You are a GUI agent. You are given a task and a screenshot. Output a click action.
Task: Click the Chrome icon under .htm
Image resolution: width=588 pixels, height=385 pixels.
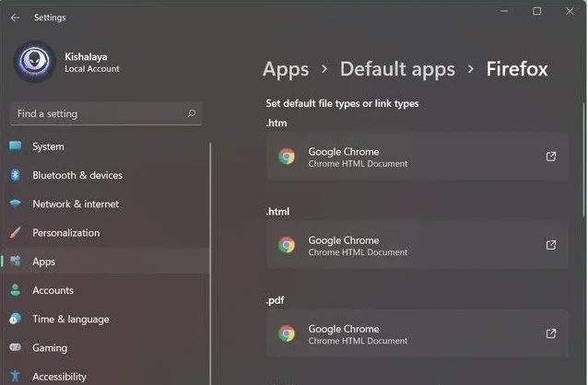point(287,157)
